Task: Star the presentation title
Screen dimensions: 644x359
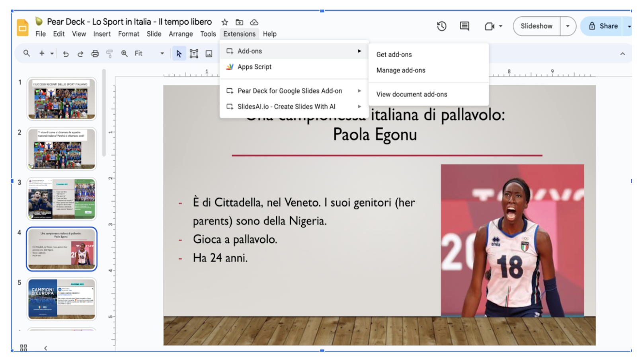Action: (x=225, y=22)
